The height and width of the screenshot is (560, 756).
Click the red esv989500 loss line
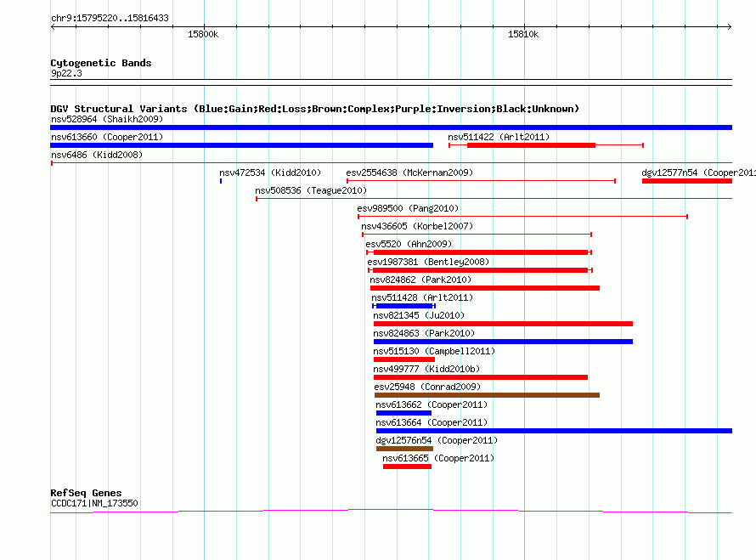(522, 217)
